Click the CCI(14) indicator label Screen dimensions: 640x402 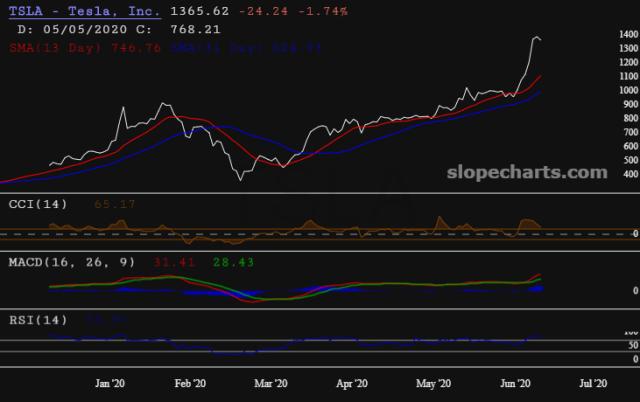coord(38,204)
